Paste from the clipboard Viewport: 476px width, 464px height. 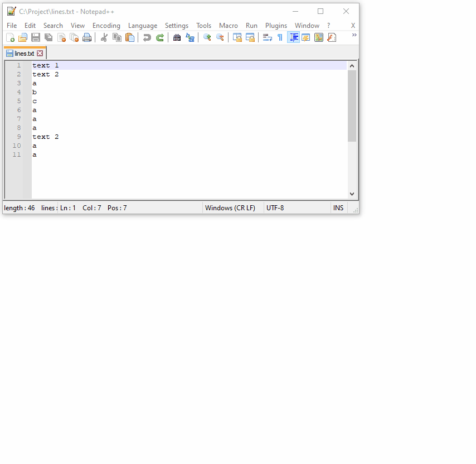point(130,37)
